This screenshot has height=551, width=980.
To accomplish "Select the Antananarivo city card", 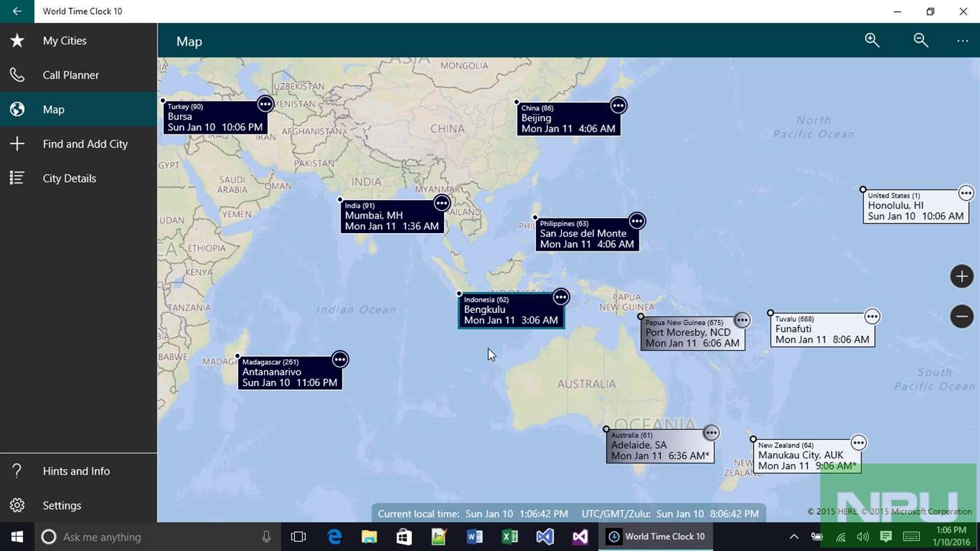I will 290,372.
